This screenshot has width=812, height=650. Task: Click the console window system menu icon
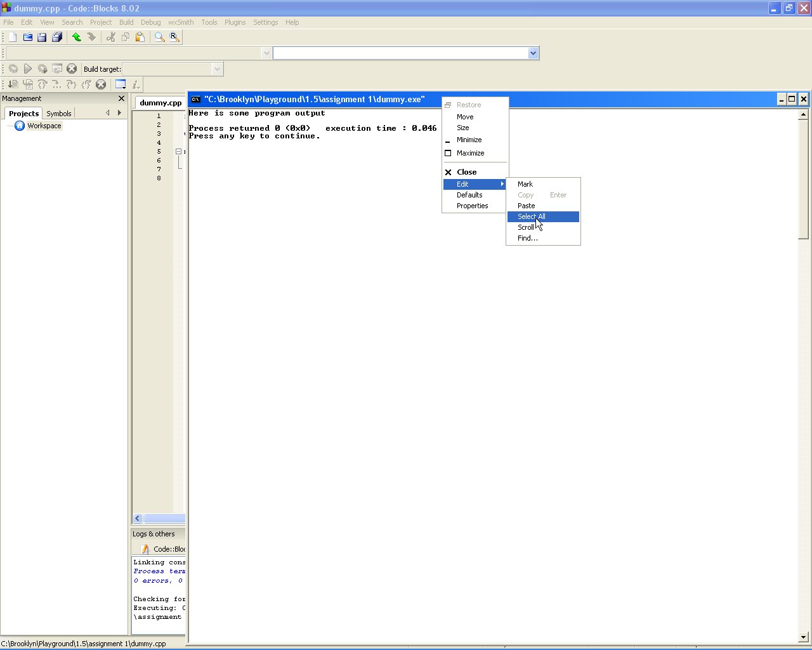pos(196,99)
